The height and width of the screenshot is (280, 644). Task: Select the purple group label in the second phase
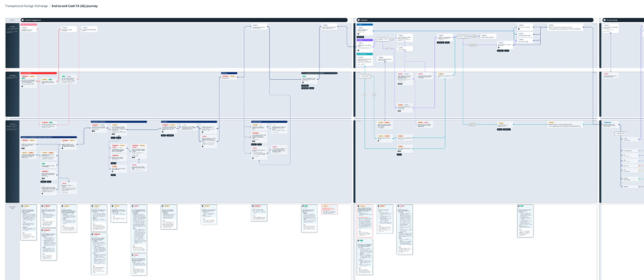[365, 40]
